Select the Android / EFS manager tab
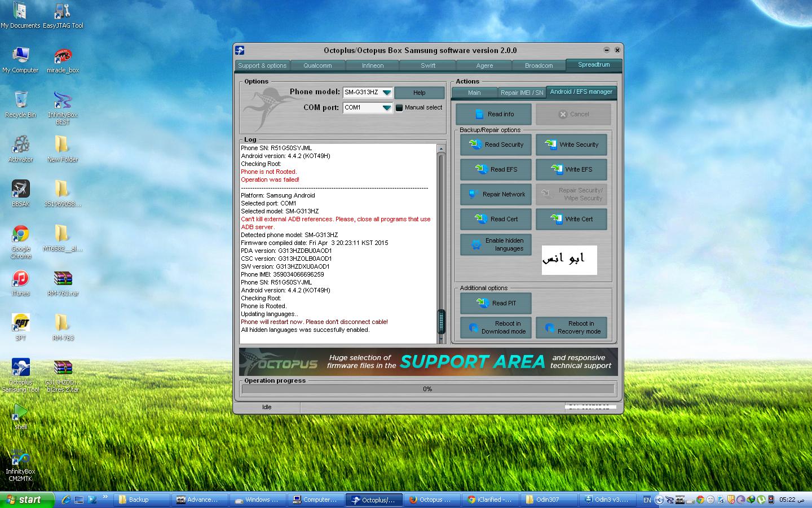Viewport: 812px width, 508px height. (581, 92)
